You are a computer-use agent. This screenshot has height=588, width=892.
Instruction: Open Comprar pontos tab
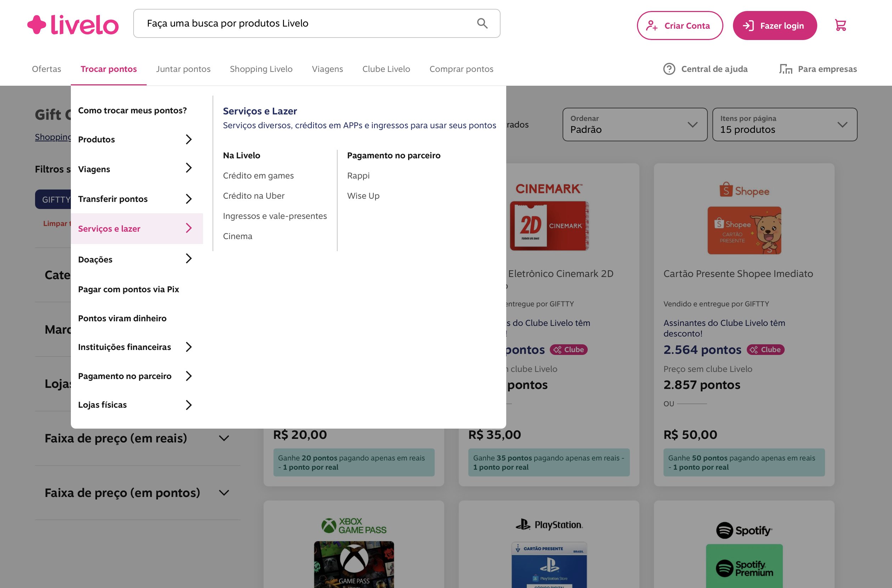tap(461, 69)
